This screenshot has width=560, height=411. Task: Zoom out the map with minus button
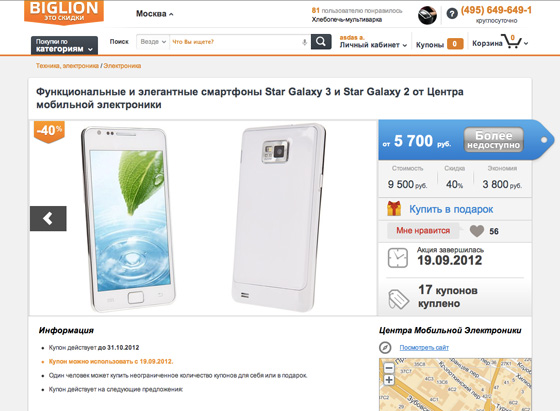pos(389,367)
